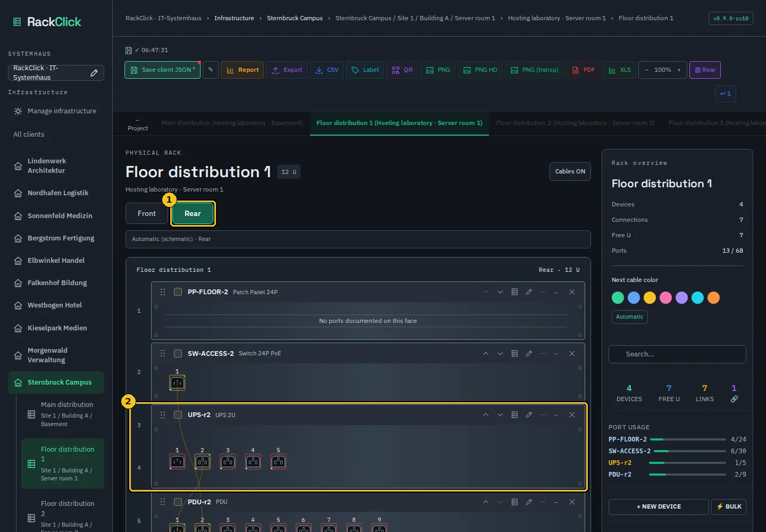
Task: Download the rack as CSV
Action: click(x=327, y=70)
